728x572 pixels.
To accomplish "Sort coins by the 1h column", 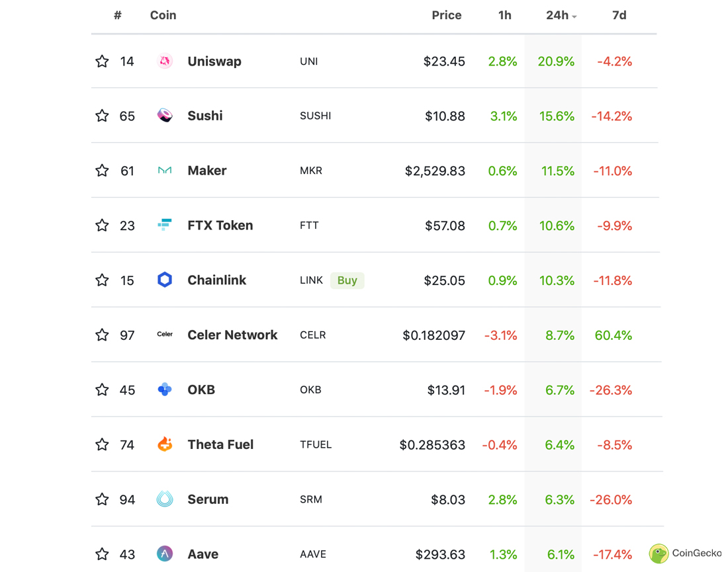I will coord(505,15).
